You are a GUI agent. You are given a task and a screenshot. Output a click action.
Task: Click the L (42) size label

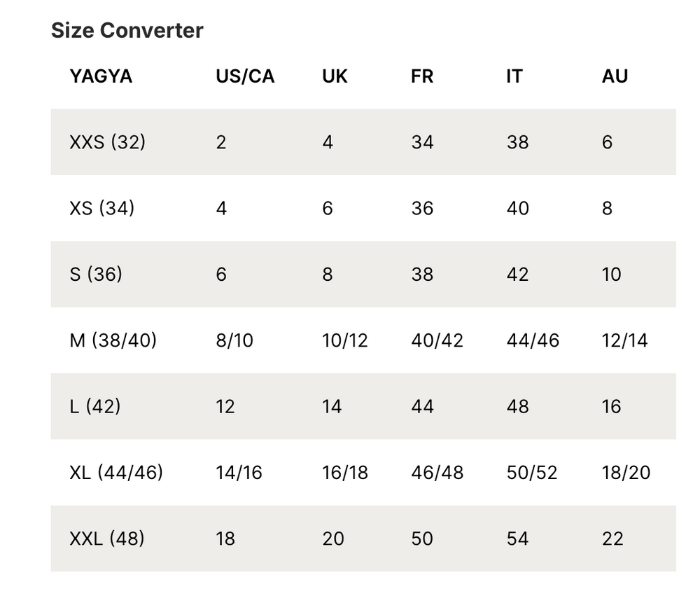(95, 407)
